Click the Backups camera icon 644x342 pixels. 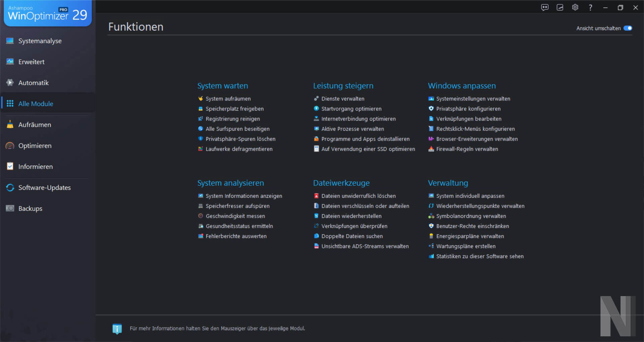click(x=10, y=208)
